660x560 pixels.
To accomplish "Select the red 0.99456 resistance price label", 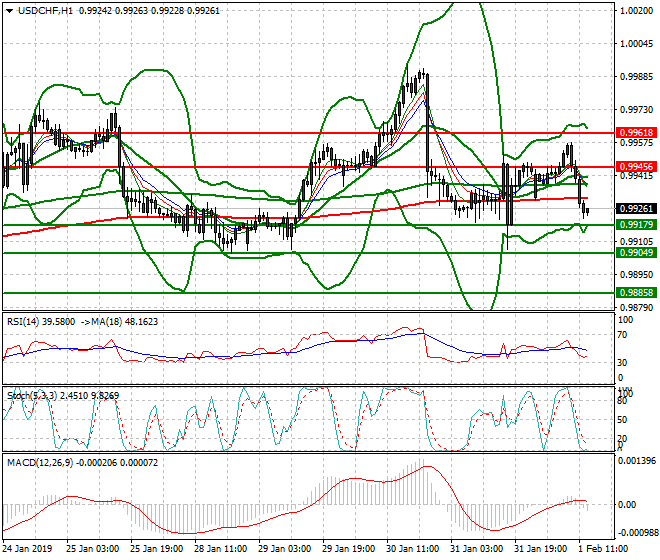I will [636, 166].
